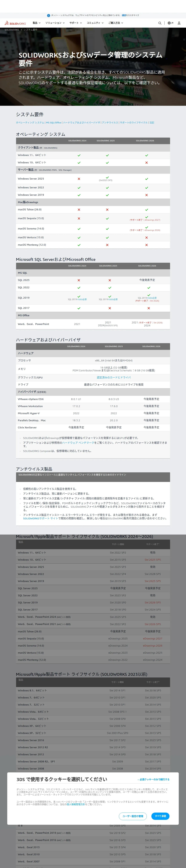Screen dimensions: 186x868
Task: Click the Word、Excel 2013 row
Action: coord(93,847)
